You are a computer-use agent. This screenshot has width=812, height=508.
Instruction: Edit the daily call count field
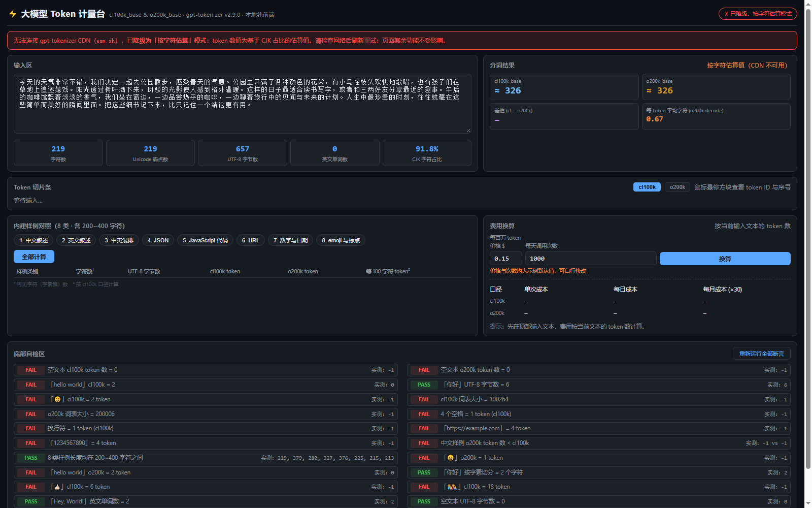point(591,259)
